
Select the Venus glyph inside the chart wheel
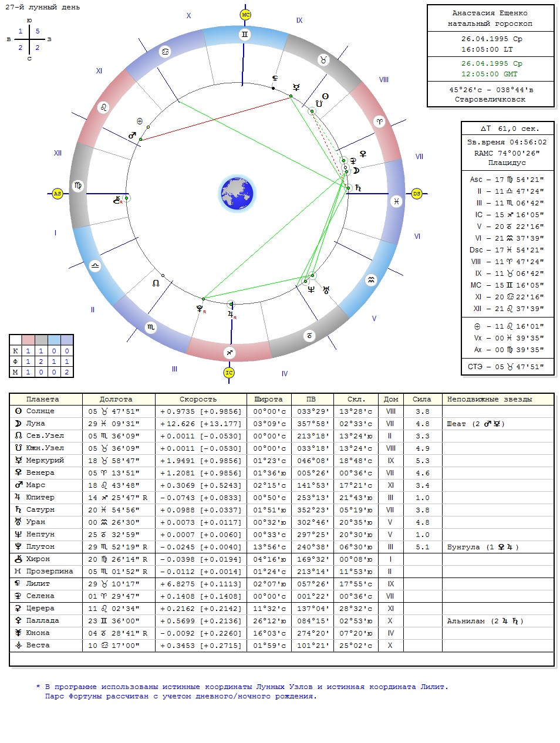pyautogui.click(x=363, y=154)
